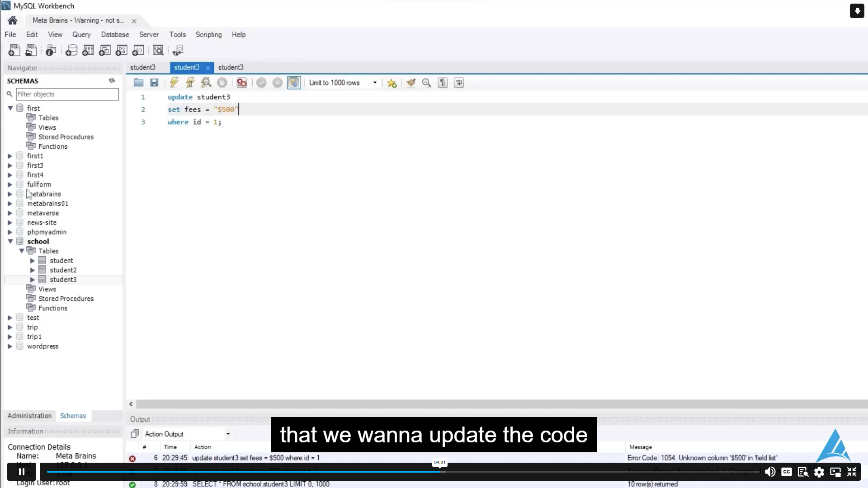Screen dimensions: 868x488
Task: Save the current SQL script
Action: pos(154,83)
